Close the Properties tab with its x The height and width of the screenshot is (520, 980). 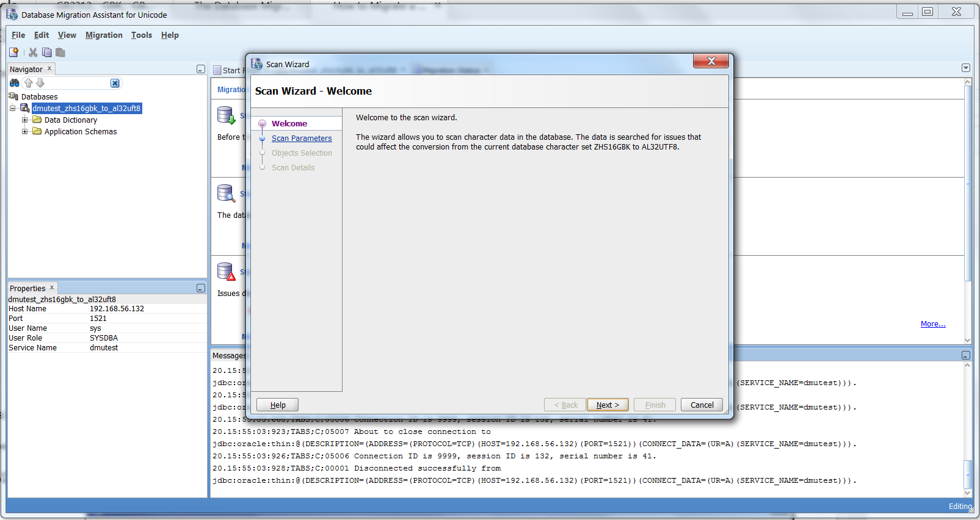pyautogui.click(x=52, y=287)
